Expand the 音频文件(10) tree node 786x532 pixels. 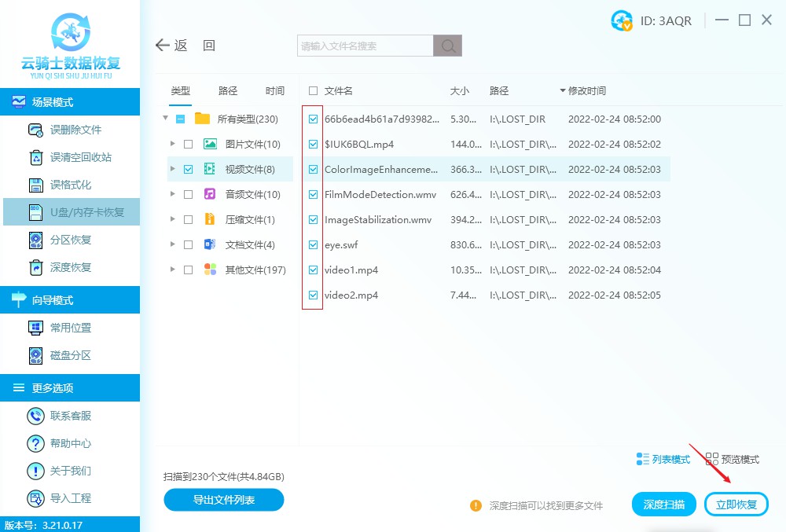click(172, 194)
